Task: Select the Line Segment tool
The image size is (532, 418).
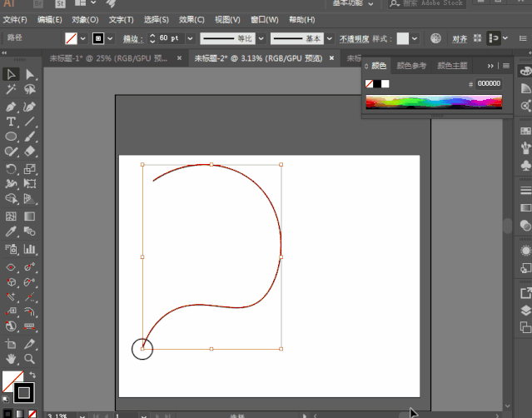Action: pyautogui.click(x=30, y=122)
